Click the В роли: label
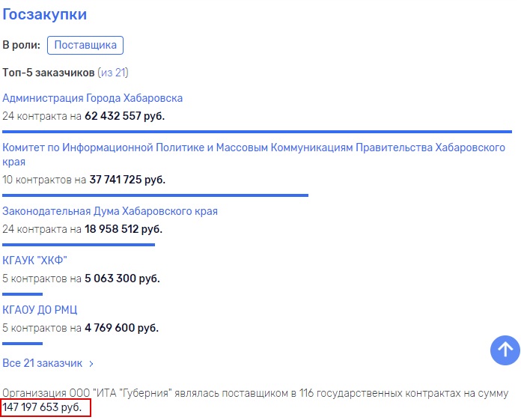The width and height of the screenshot is (521, 420). click(x=21, y=45)
